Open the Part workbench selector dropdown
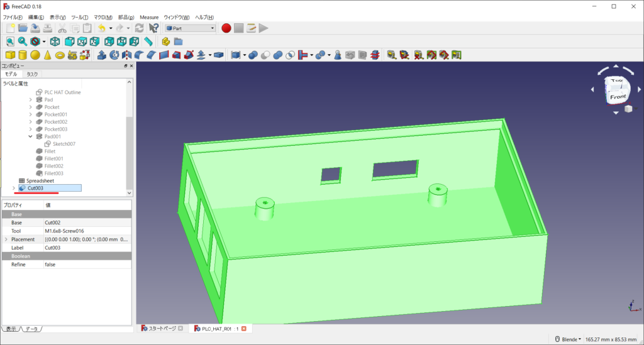The height and width of the screenshot is (345, 644). point(189,28)
